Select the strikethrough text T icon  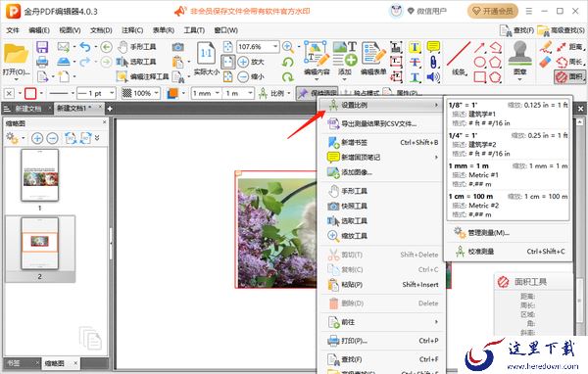[x=415, y=63]
